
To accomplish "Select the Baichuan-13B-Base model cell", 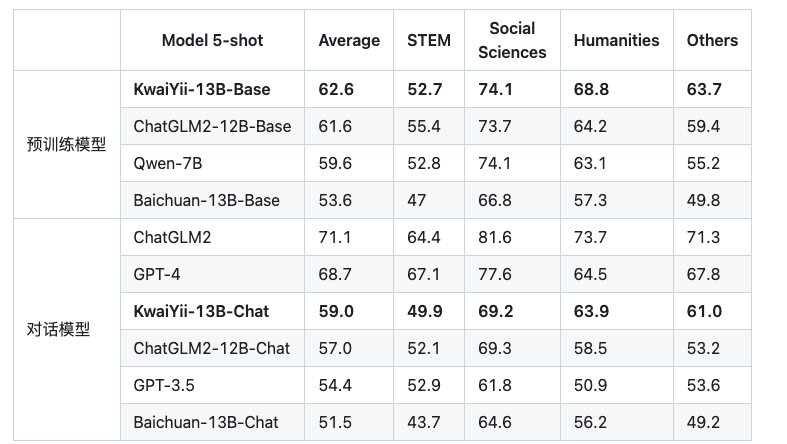I will coord(212,200).
